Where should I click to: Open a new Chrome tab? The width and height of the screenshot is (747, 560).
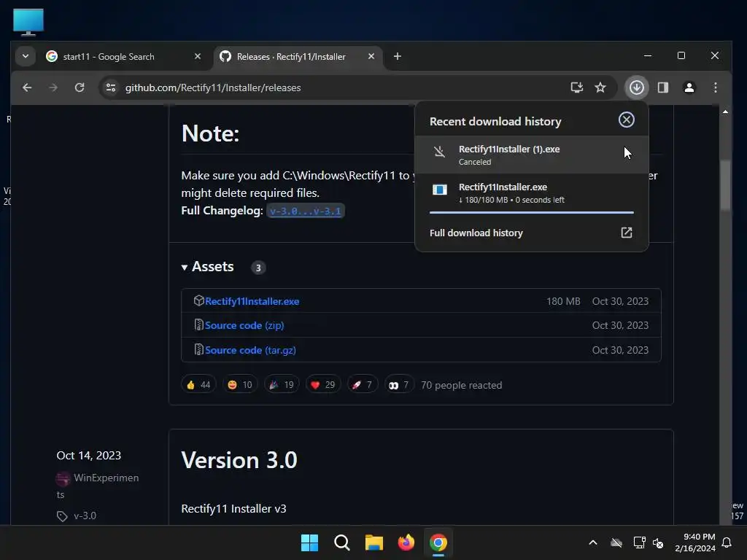(x=398, y=57)
